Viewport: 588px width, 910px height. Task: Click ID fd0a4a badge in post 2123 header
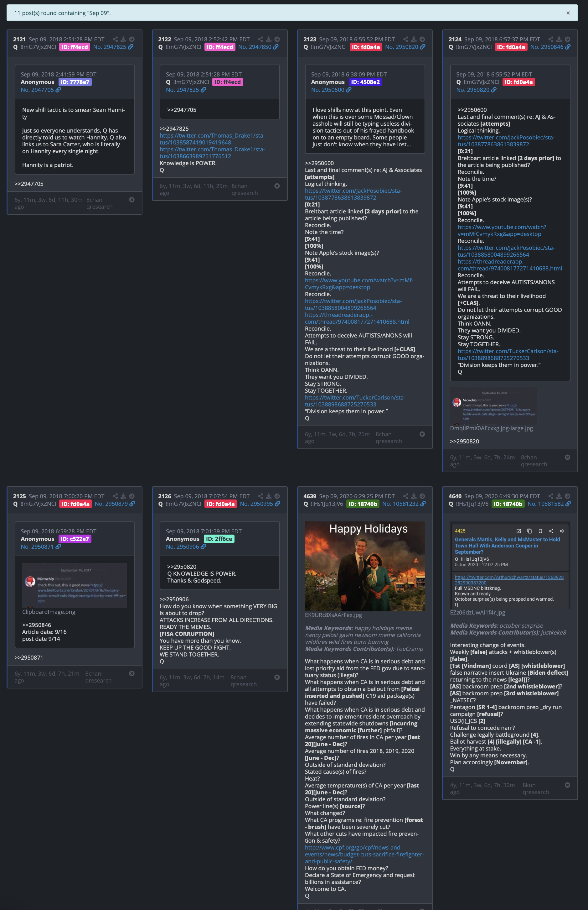point(366,47)
